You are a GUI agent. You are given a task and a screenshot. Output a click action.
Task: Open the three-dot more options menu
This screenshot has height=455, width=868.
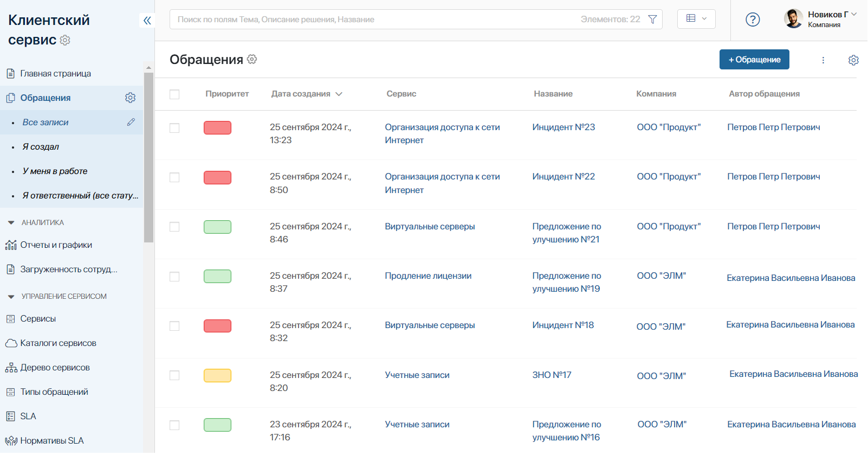click(x=823, y=60)
